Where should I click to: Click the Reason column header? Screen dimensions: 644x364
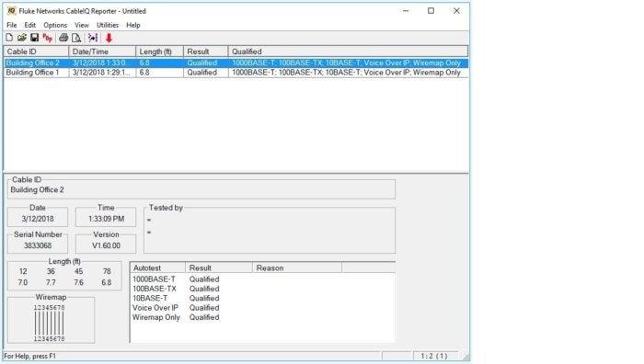point(297,268)
